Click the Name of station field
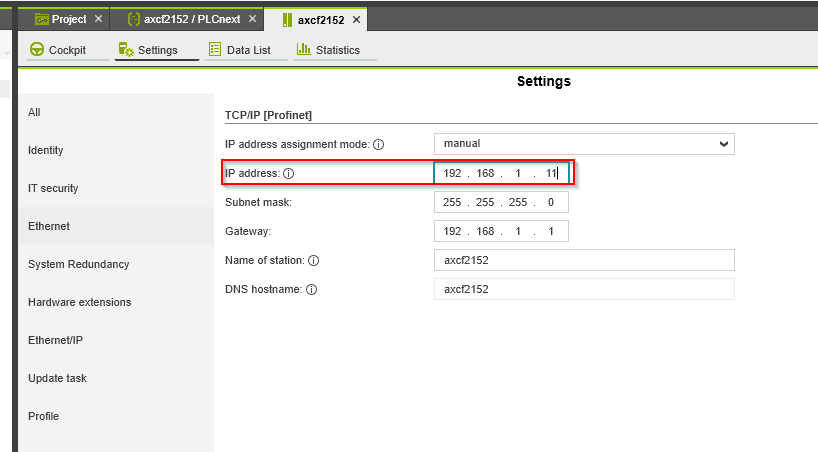The width and height of the screenshot is (818, 452). pyautogui.click(x=584, y=260)
